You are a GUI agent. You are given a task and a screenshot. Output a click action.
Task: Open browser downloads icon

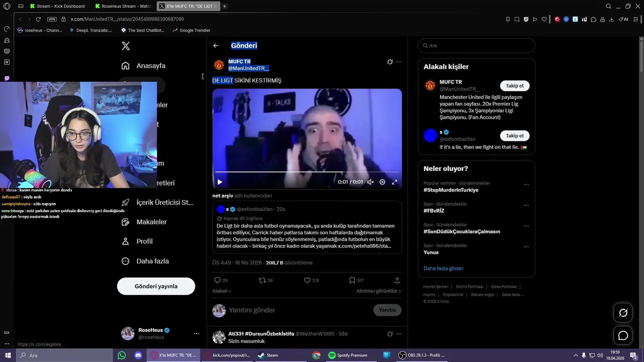coord(612,19)
